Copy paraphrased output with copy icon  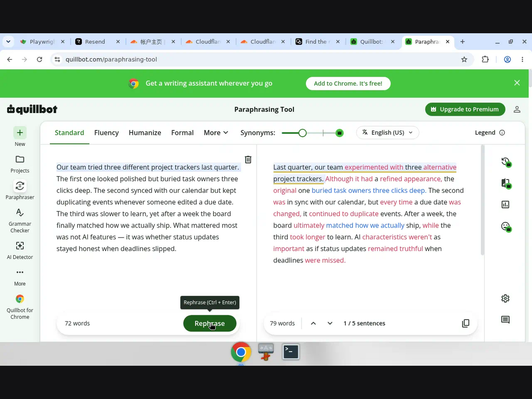coord(465,323)
